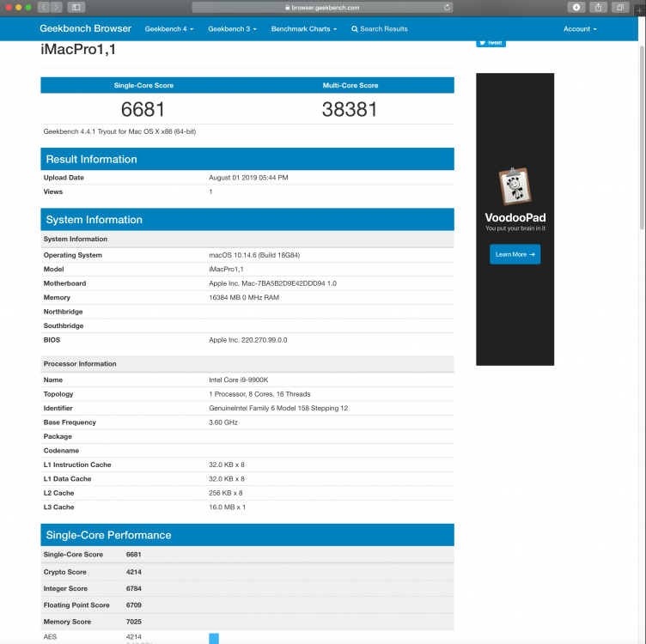
Task: Click base frequency value '3.60 GHz'
Action: (222, 422)
